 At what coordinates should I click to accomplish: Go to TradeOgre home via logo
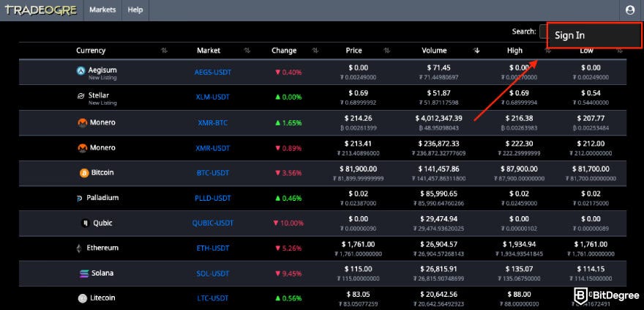click(41, 10)
